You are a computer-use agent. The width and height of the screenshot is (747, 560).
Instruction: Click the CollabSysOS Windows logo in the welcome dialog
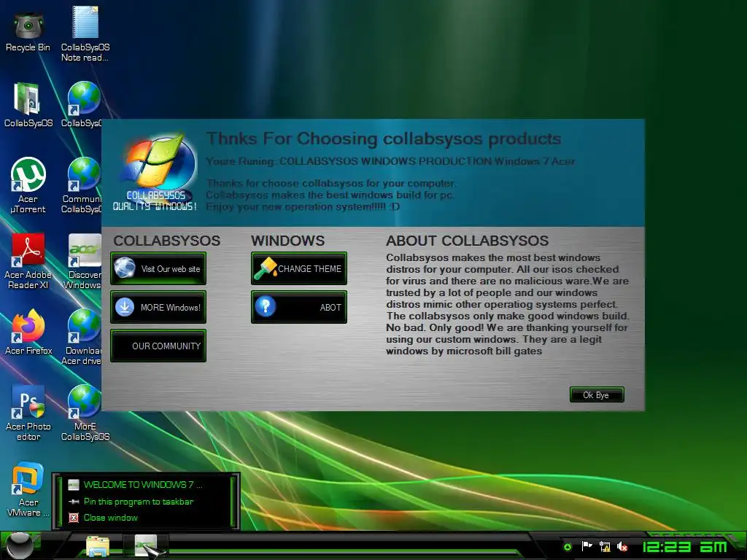[155, 171]
